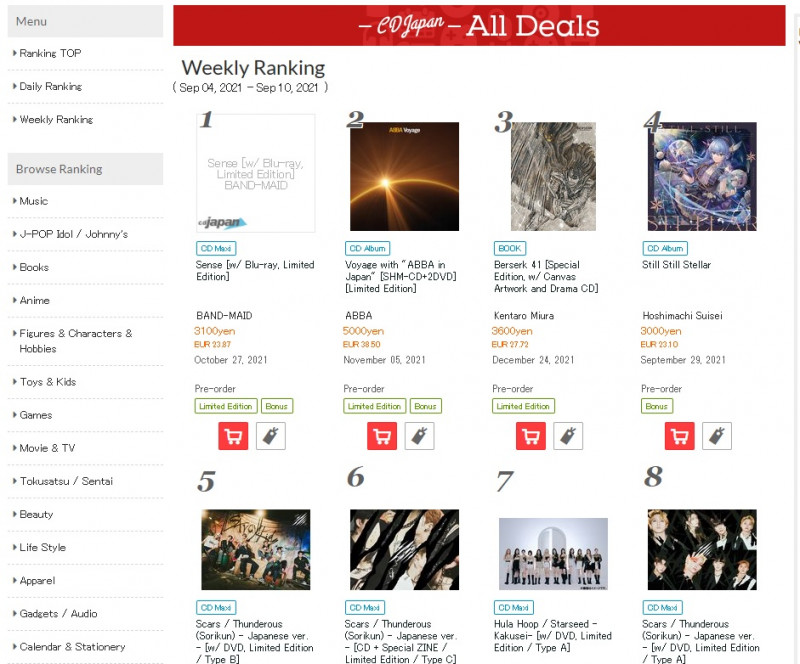Select Figures & Characters & Hobbies category

(75, 341)
